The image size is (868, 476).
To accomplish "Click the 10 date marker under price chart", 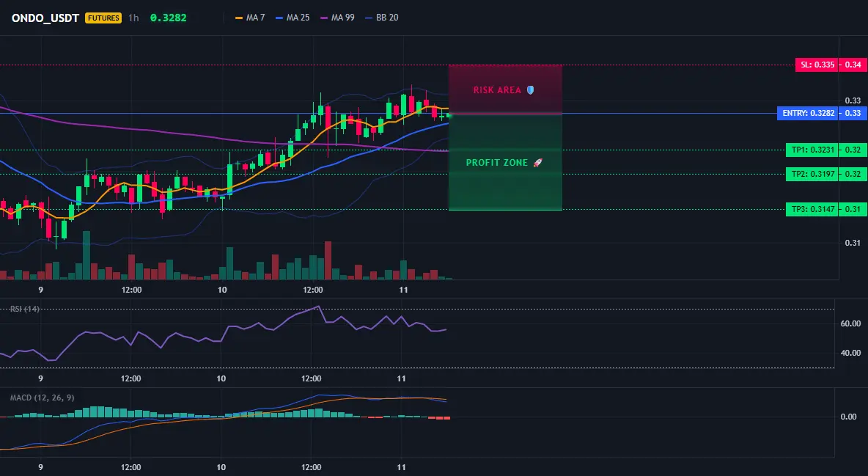I will 223,290.
